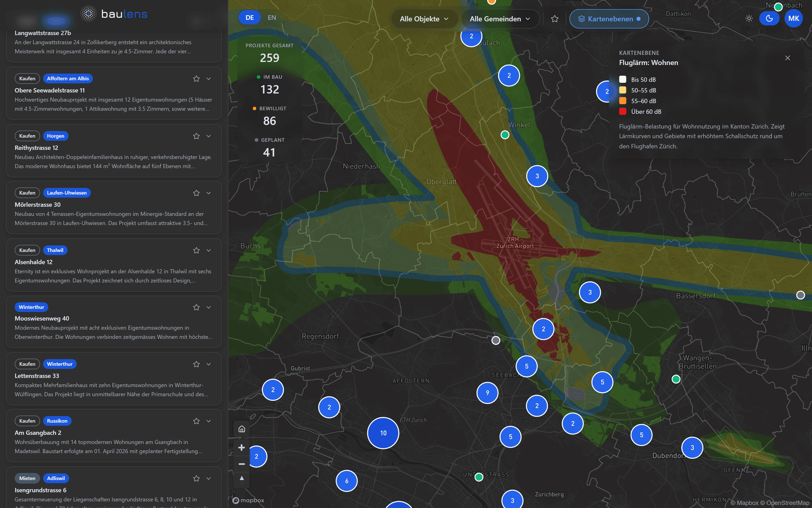Open Lettenstrasse 33 listing title

click(37, 376)
